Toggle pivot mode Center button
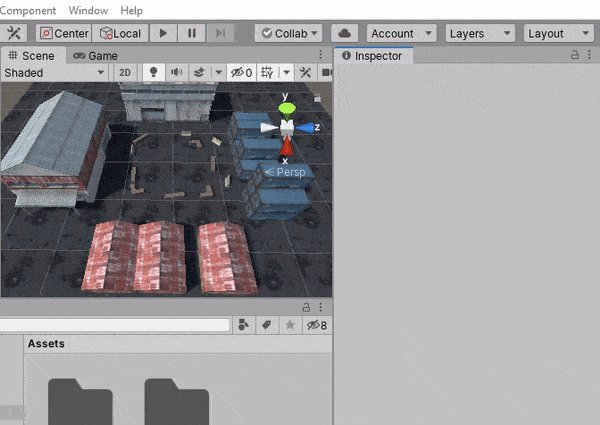Screen dimensions: 600x425 tap(64, 33)
